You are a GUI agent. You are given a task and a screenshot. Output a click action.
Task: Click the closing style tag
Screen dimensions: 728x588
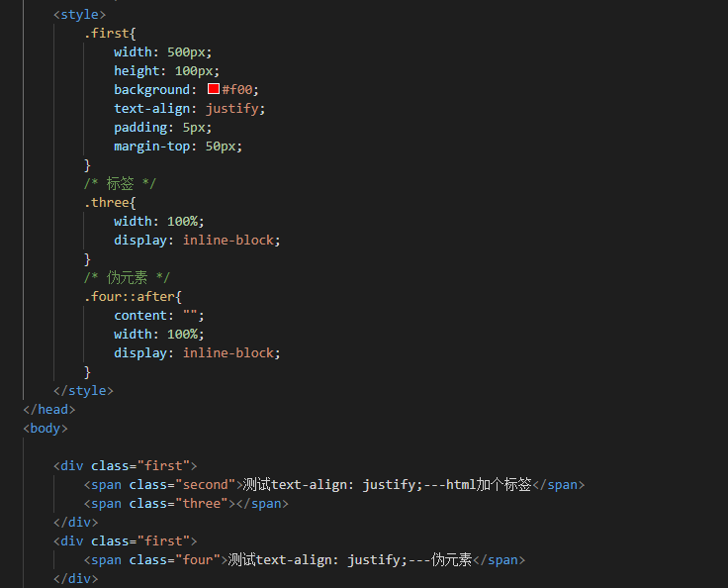coord(83,390)
